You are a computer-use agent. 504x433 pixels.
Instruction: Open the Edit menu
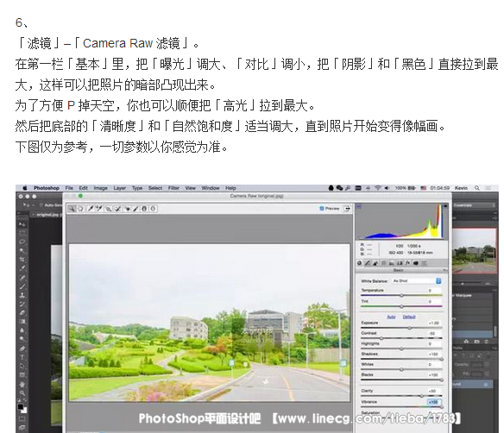pyautogui.click(x=83, y=188)
